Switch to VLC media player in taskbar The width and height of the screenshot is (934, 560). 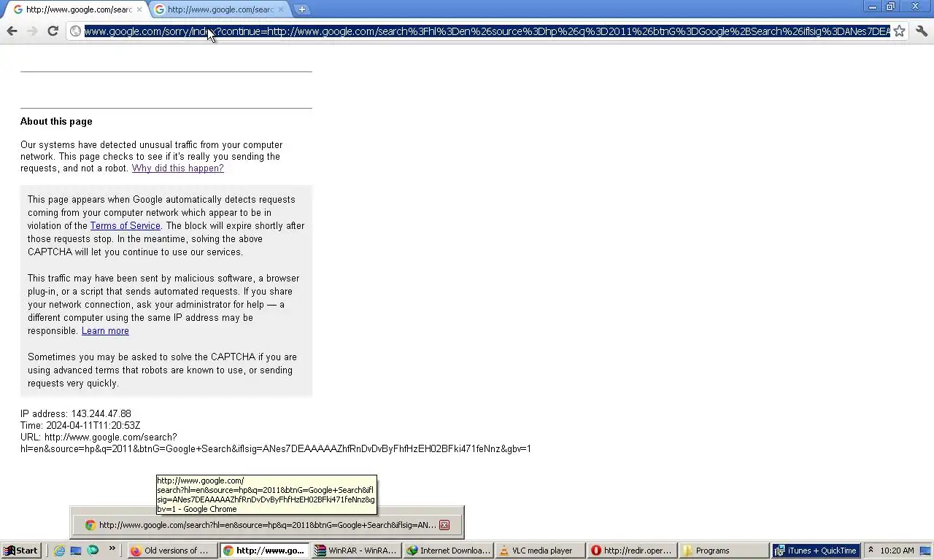pos(540,551)
